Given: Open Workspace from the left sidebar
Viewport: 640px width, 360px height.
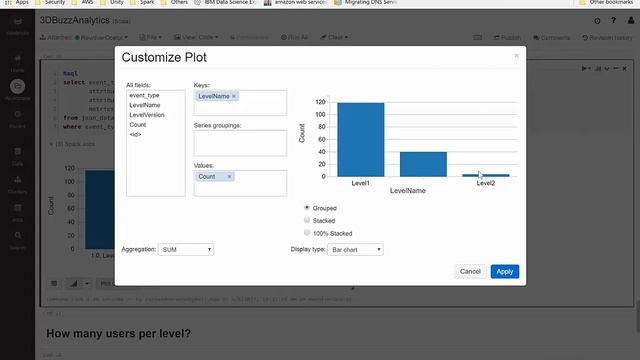Looking at the screenshot, I should (x=18, y=90).
